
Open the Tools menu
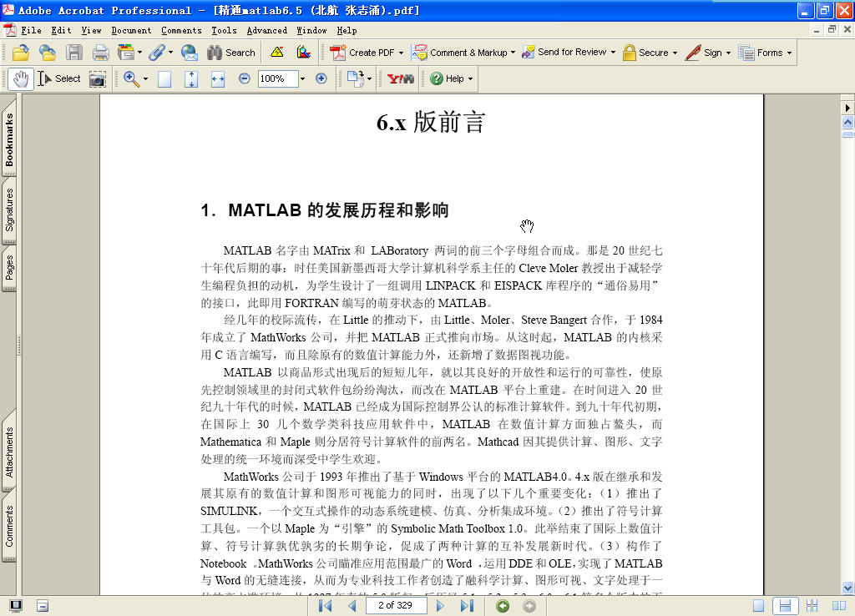coord(224,31)
